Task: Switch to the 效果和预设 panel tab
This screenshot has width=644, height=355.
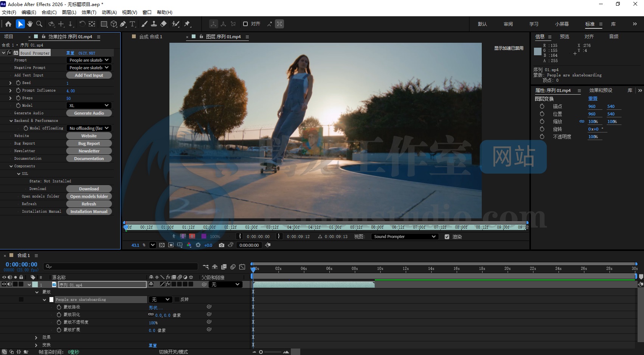Action: coord(601,90)
